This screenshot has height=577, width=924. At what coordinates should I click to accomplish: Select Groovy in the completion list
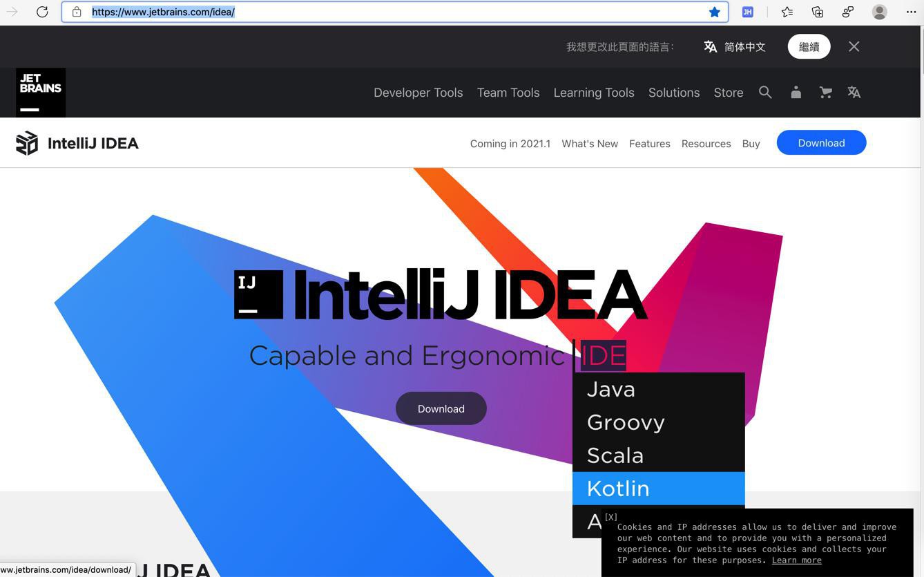coord(659,422)
